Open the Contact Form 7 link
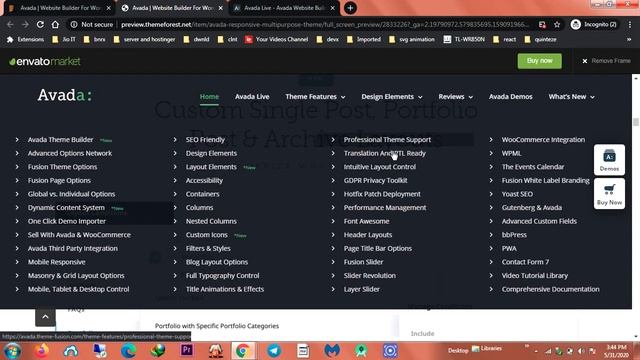The height and width of the screenshot is (360, 640). tap(525, 262)
